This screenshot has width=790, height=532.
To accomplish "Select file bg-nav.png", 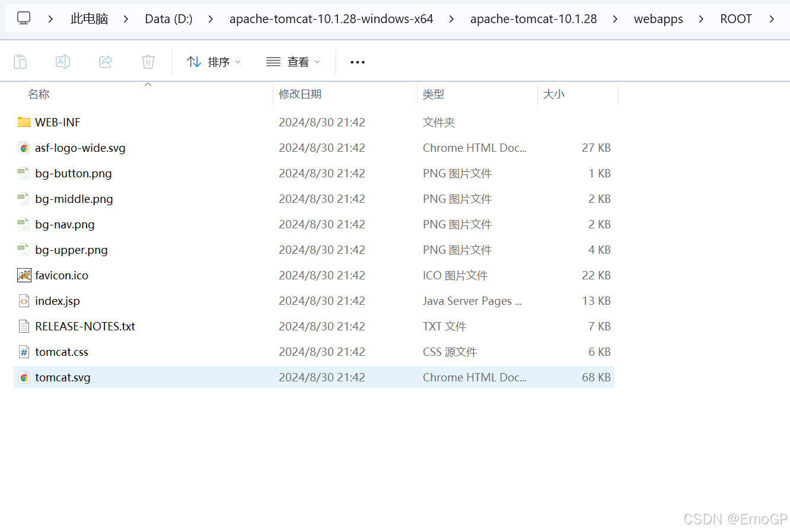I will coord(65,224).
